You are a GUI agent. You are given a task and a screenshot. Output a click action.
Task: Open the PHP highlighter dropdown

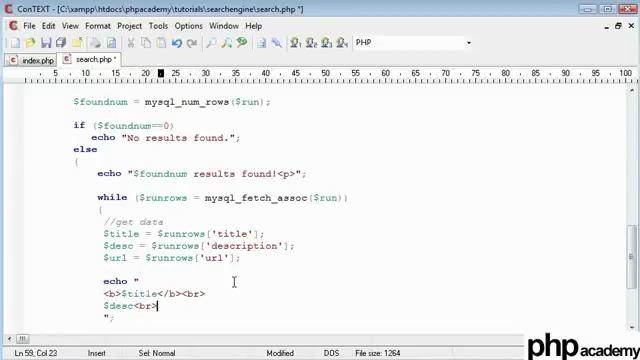tap(469, 42)
